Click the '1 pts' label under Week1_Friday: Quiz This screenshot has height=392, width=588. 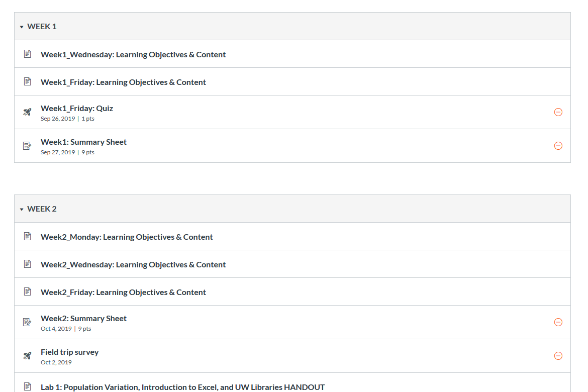coord(88,119)
